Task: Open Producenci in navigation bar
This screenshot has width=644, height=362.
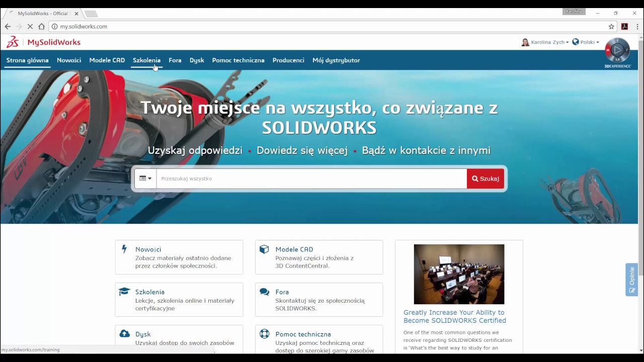Action: pos(288,60)
